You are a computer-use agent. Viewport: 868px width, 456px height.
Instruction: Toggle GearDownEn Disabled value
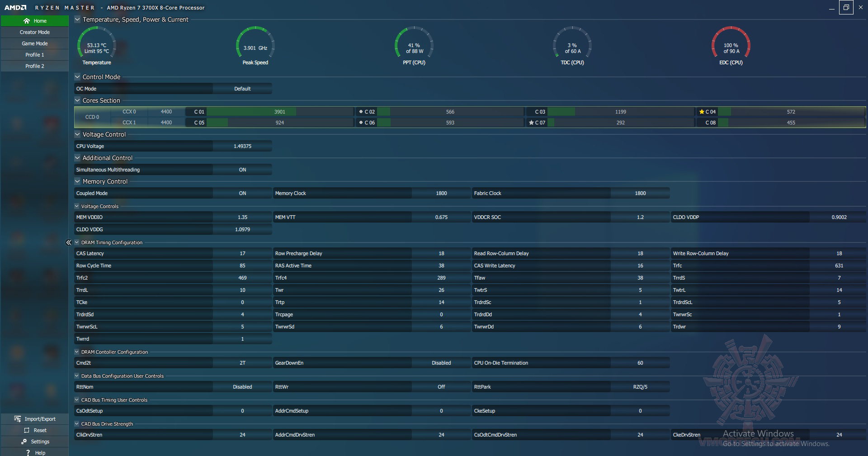pyautogui.click(x=441, y=363)
